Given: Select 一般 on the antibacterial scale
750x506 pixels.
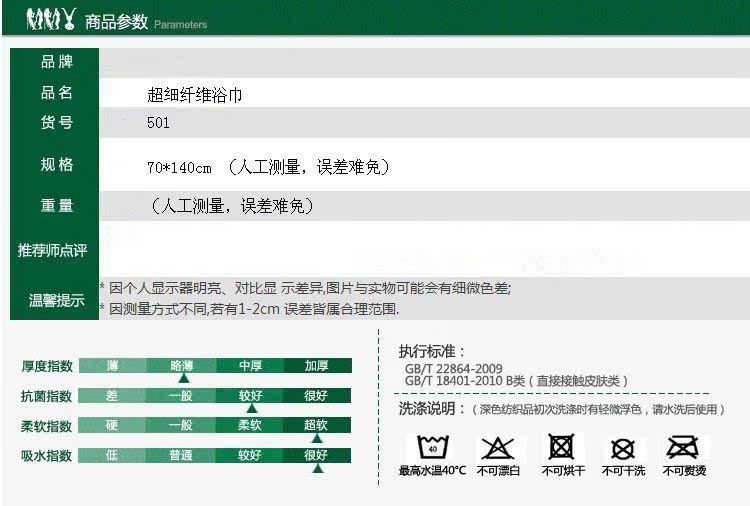Looking at the screenshot, I should (180, 396).
